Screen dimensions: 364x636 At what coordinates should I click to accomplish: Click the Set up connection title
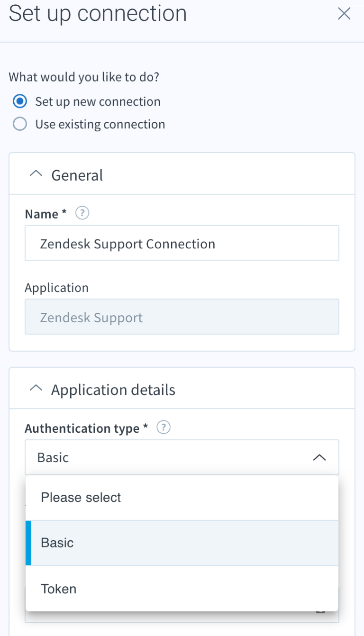[98, 13]
